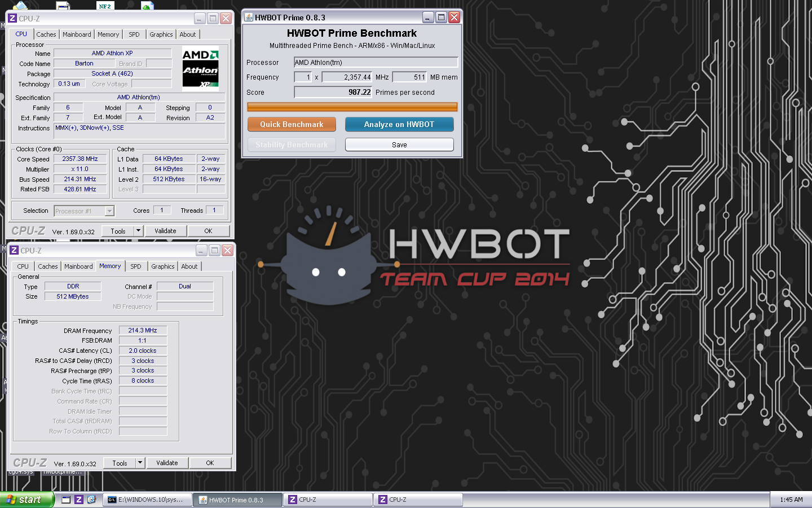812x508 pixels.
Task: Click the Java icon in the HWBOT Prime title bar
Action: [249, 17]
